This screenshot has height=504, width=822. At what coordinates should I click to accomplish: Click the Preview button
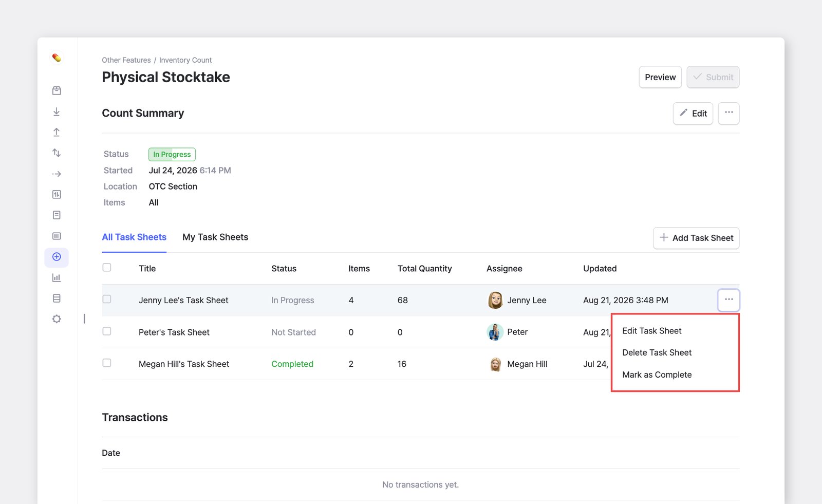660,77
